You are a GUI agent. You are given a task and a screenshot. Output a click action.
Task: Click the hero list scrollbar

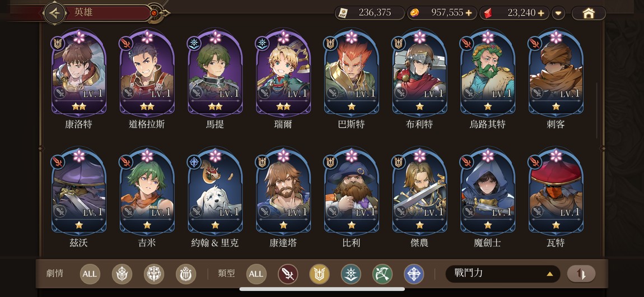[597, 110]
